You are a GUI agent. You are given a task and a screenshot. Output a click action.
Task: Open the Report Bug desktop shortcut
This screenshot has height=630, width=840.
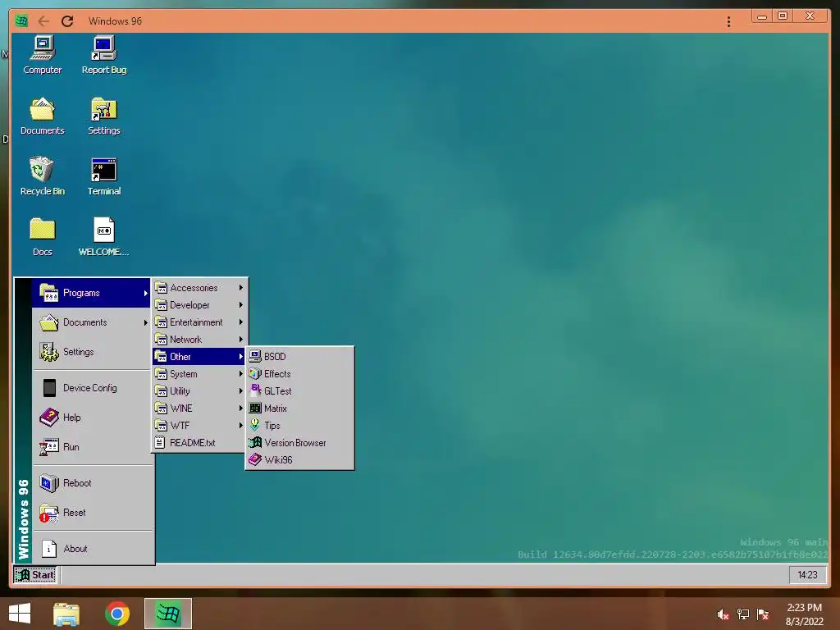click(x=104, y=55)
